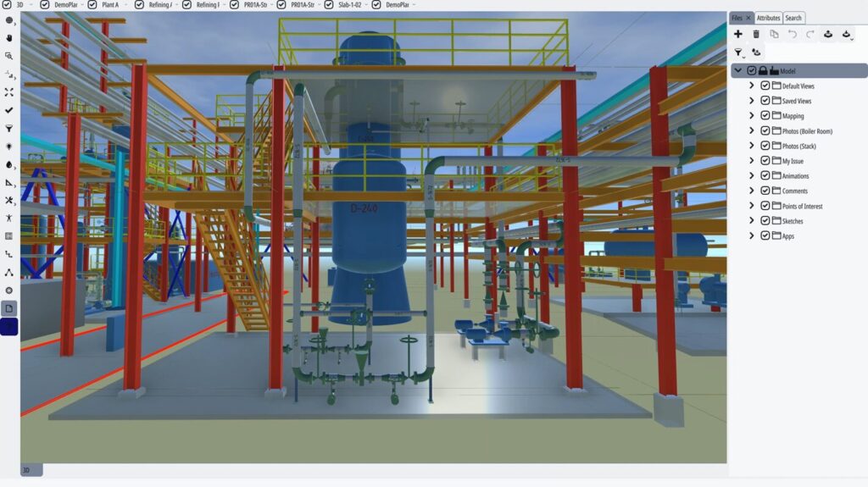Select the 3D tab at bottom left
This screenshot has height=487, width=868.
click(x=31, y=470)
